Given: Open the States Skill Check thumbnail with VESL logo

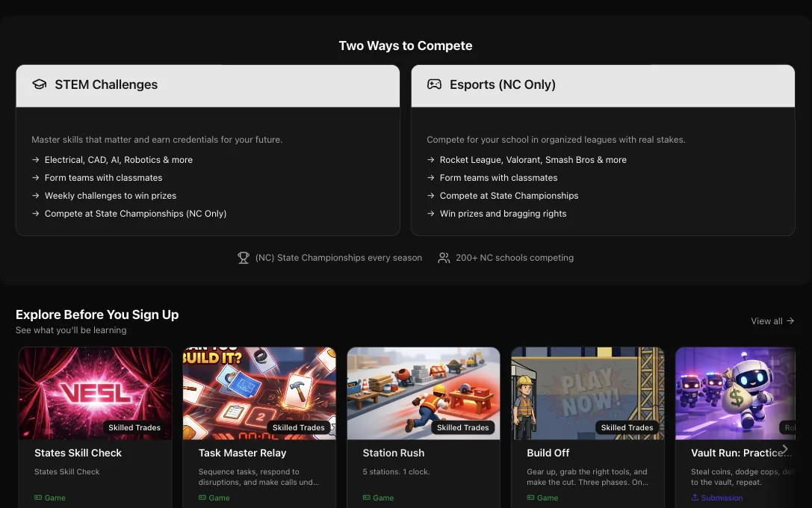Looking at the screenshot, I should point(96,394).
